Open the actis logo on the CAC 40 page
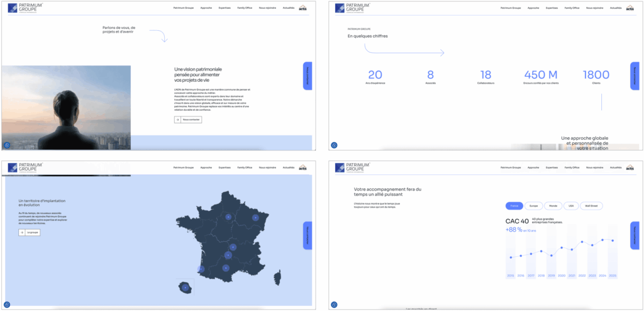Screen dimensions: 644x311 pyautogui.click(x=630, y=167)
